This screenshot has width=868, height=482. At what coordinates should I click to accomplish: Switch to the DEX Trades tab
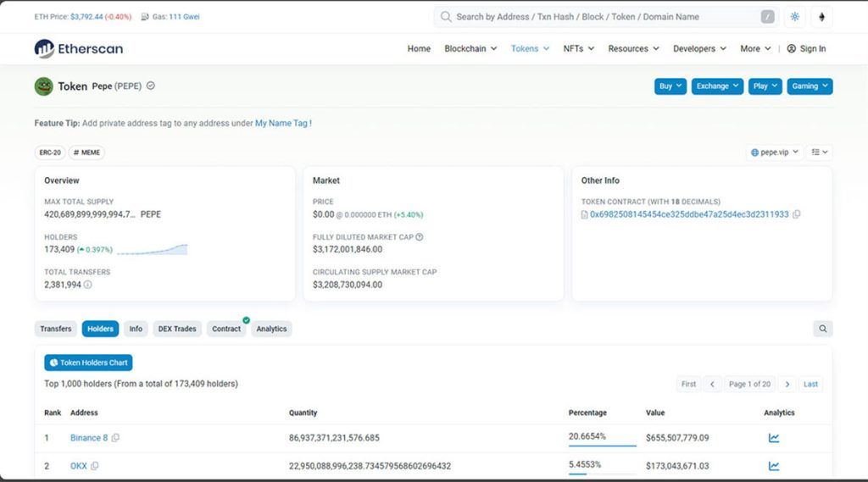176,329
